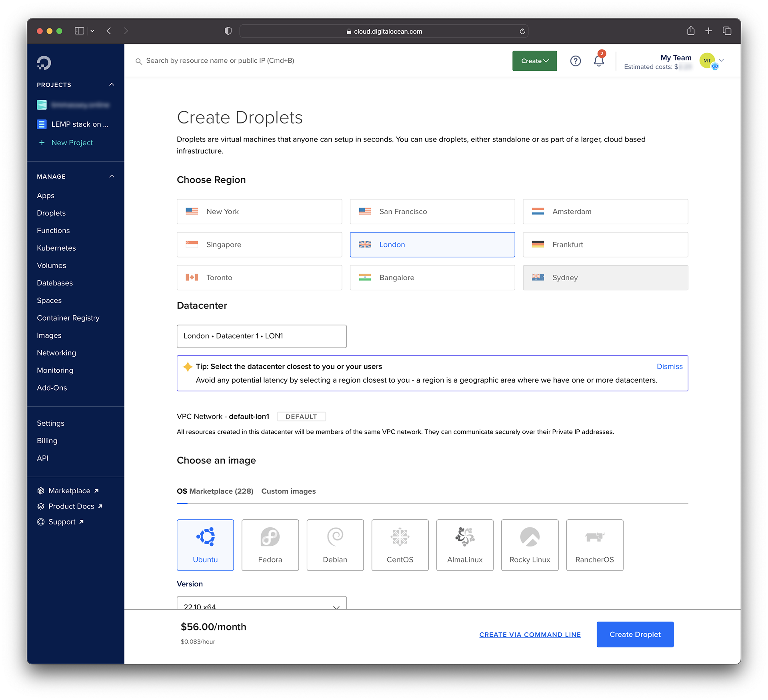Click the CentOS logo icon
The image size is (768, 700).
(x=400, y=536)
